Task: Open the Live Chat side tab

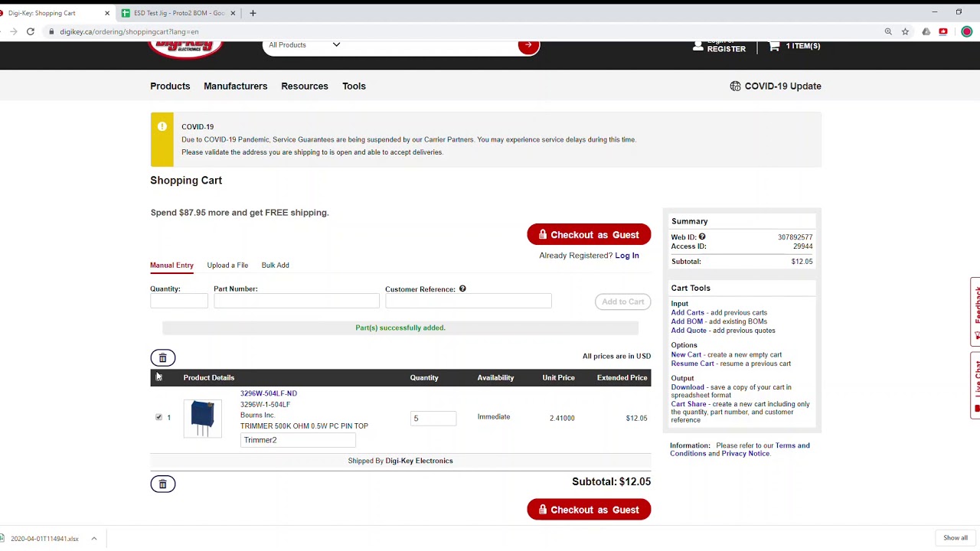Action: (x=975, y=385)
